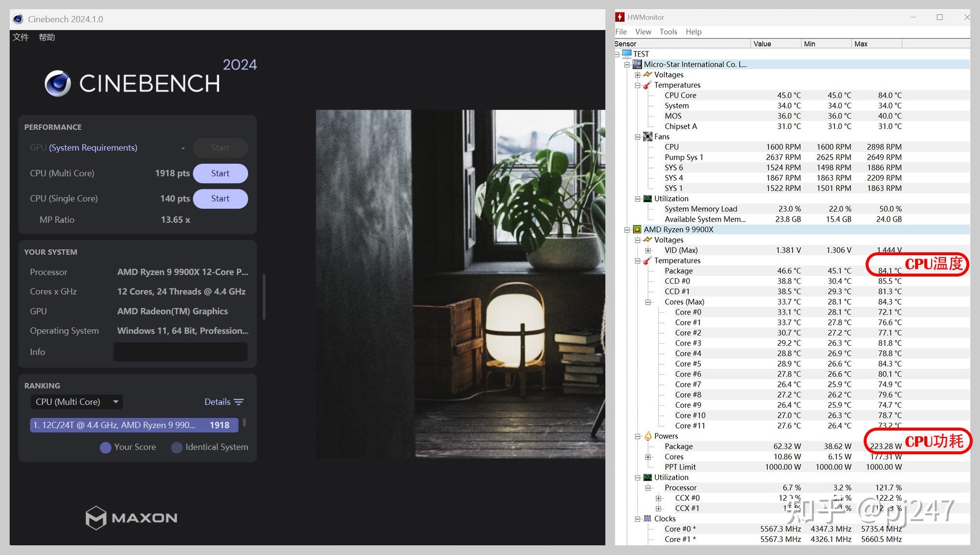Viewport: 980px width, 555px height.
Task: Open the GPU System Requirements link
Action: click(93, 148)
